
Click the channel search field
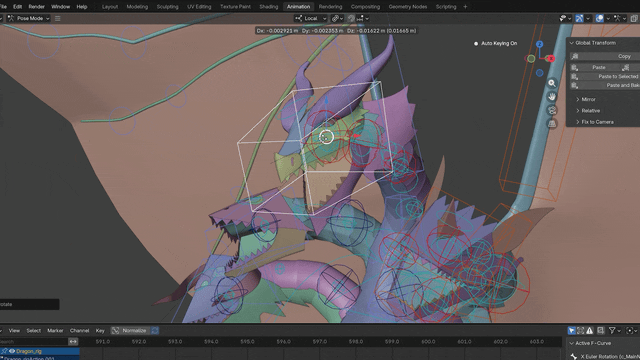click(x=33, y=342)
